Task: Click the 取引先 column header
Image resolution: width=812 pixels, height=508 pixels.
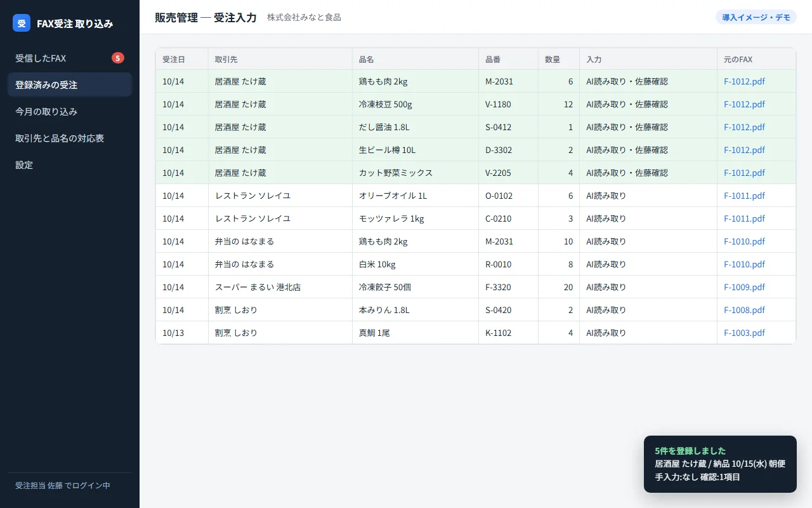Action: click(x=280, y=59)
